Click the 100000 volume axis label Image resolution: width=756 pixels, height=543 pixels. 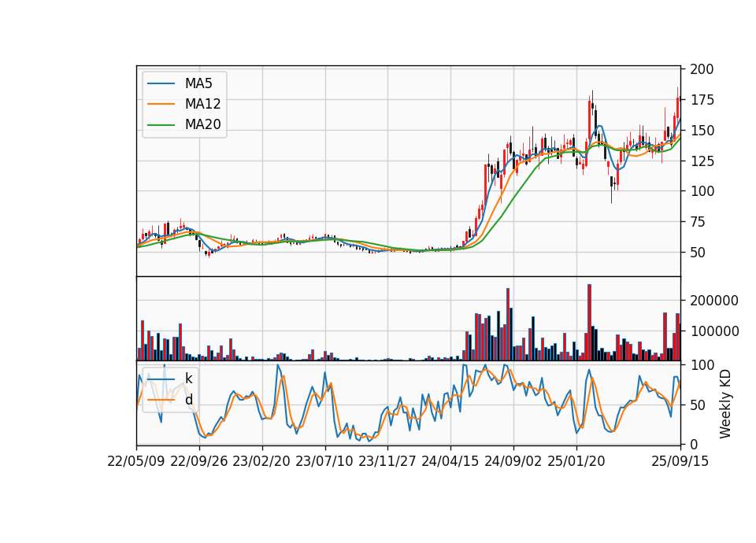point(714,331)
